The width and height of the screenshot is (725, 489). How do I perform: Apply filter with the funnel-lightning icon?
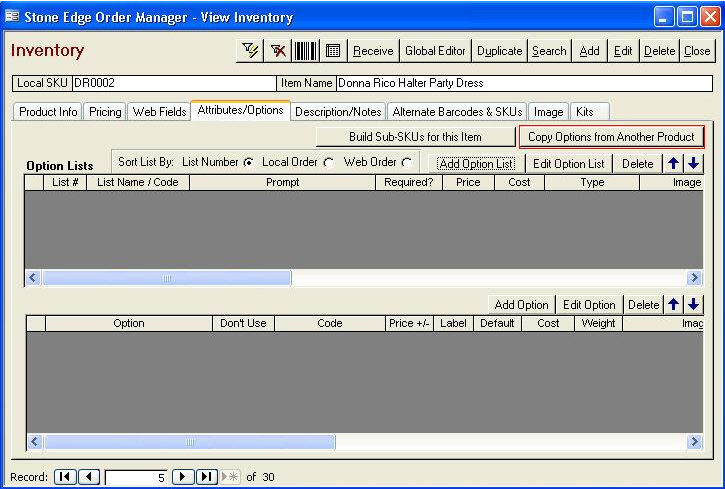[250, 50]
